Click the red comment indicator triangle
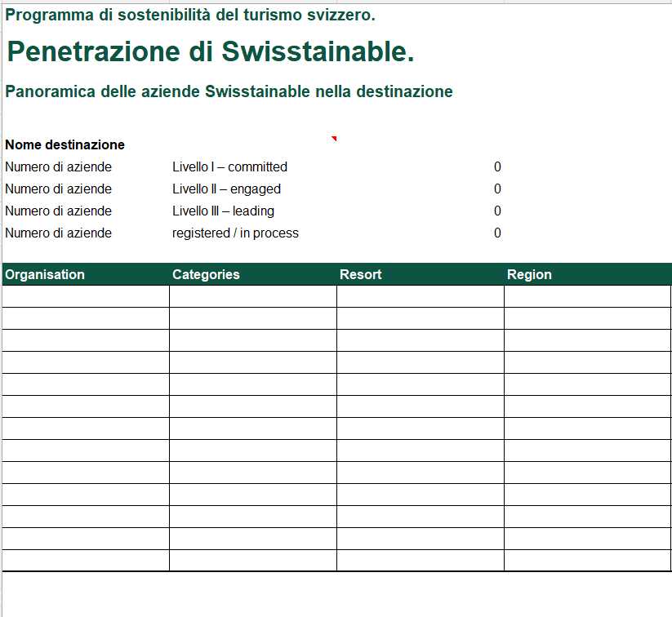 tap(334, 139)
